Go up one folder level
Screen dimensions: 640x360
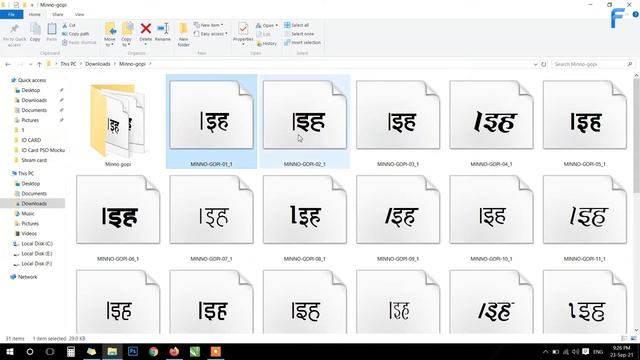tap(39, 64)
